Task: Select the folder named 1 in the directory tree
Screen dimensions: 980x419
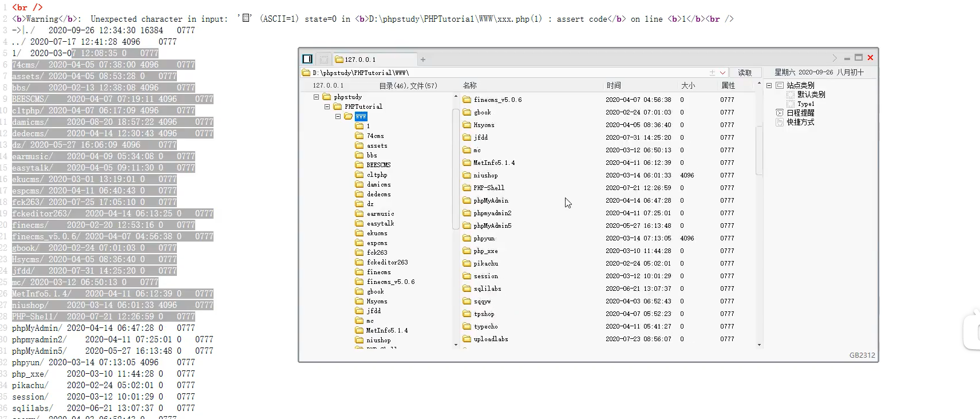Action: (x=368, y=126)
